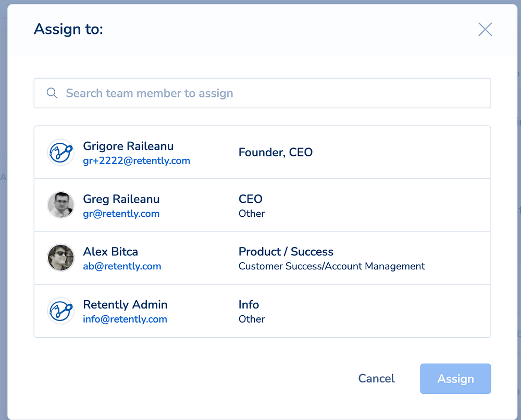
Task: Click the Customer Success/Account Management department text
Action: point(331,266)
